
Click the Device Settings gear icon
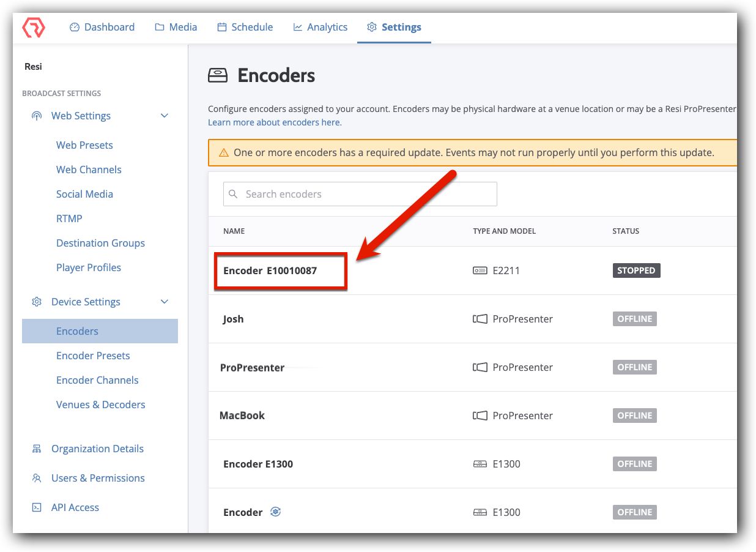(x=37, y=302)
